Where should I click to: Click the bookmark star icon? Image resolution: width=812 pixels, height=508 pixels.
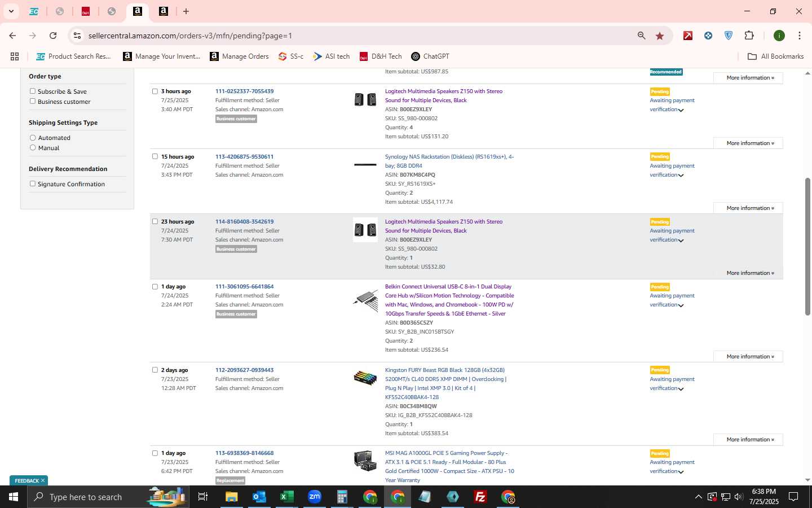tap(660, 36)
